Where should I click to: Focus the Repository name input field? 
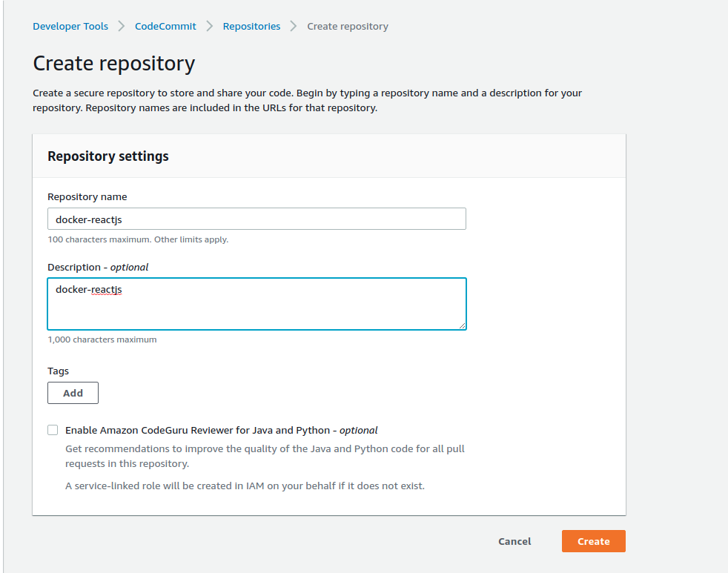[257, 219]
